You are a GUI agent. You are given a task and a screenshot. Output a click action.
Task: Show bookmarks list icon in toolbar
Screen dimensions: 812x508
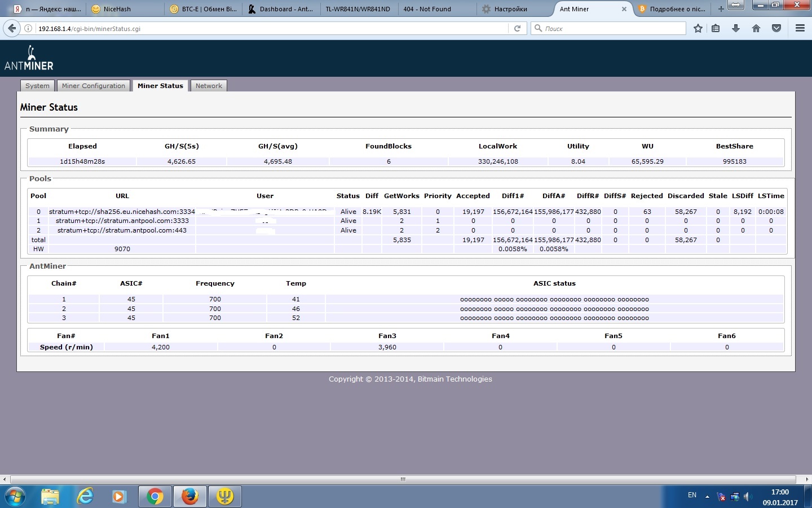tap(716, 28)
